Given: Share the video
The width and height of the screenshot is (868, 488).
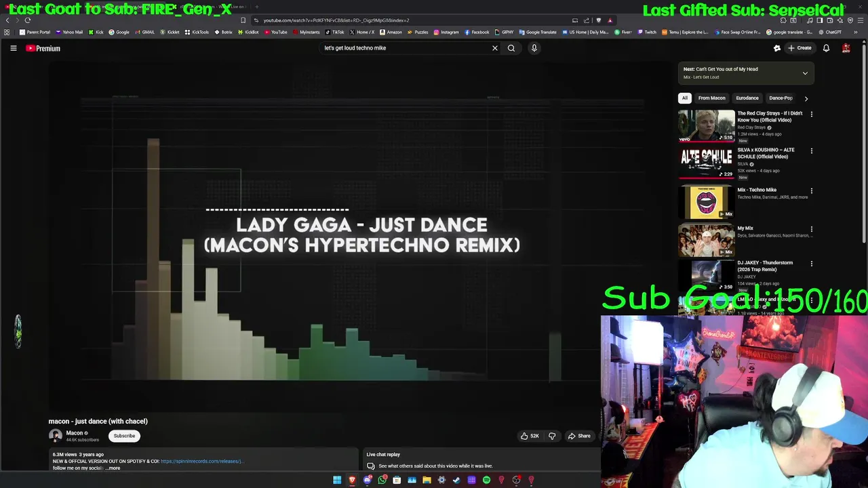Looking at the screenshot, I should (x=579, y=436).
